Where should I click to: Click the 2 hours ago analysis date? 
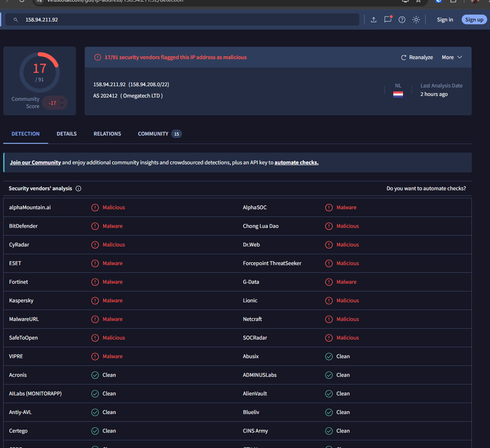tap(434, 94)
